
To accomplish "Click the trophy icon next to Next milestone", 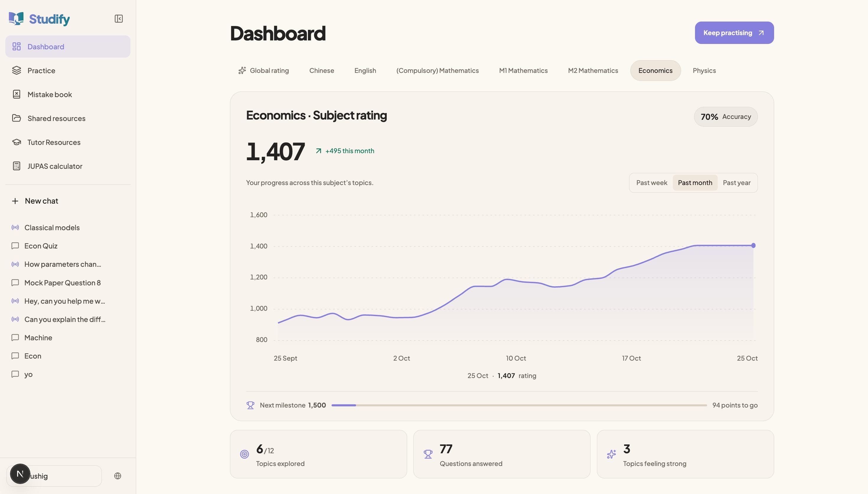I will (x=250, y=405).
